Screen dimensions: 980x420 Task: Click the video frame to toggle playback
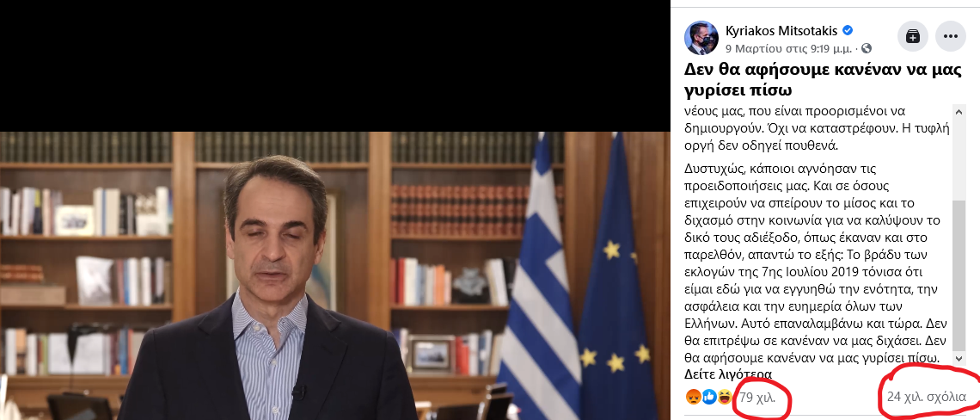334,275
